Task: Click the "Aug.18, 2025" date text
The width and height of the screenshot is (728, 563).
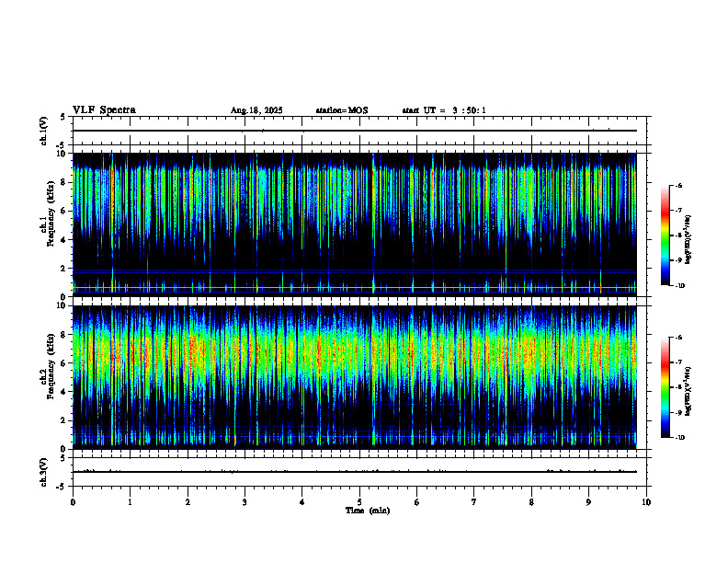Action: (x=256, y=110)
